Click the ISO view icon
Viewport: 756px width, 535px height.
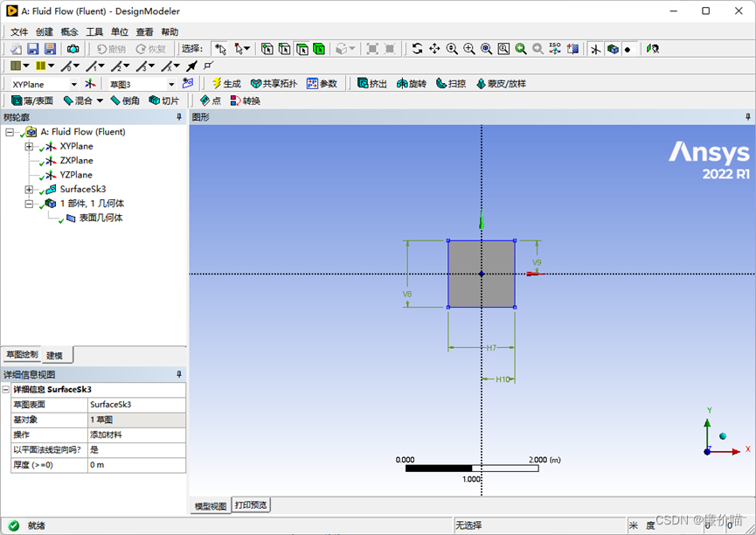coord(553,49)
